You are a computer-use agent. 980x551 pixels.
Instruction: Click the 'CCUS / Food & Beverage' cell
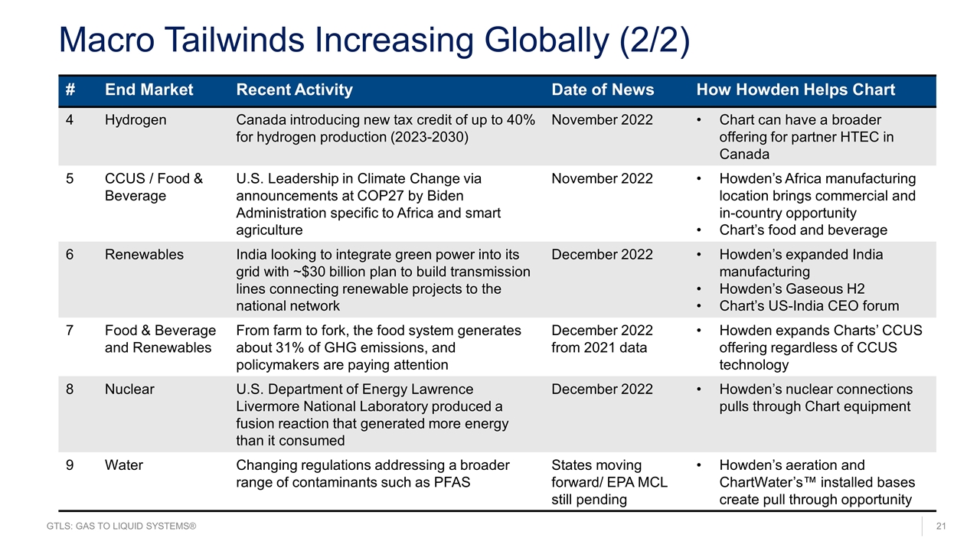tap(154, 187)
